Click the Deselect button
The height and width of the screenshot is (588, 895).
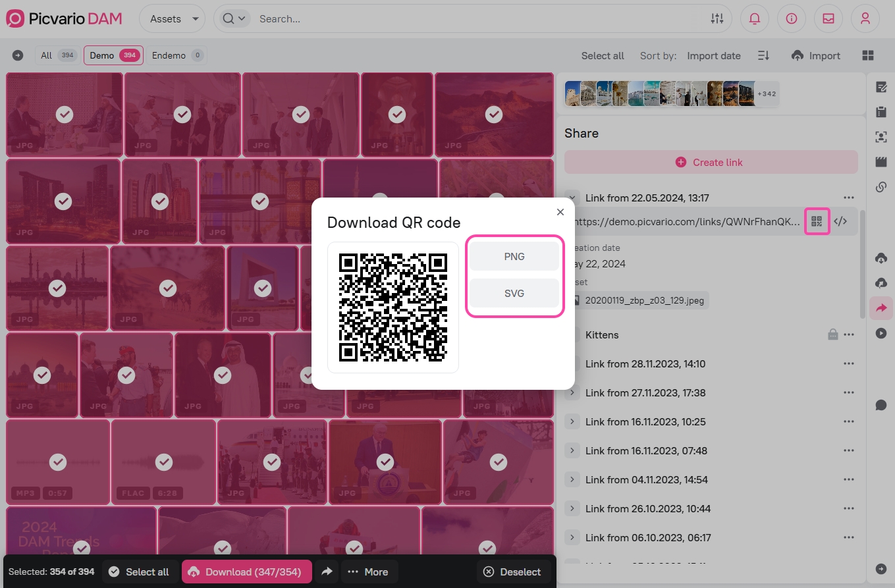click(x=512, y=572)
